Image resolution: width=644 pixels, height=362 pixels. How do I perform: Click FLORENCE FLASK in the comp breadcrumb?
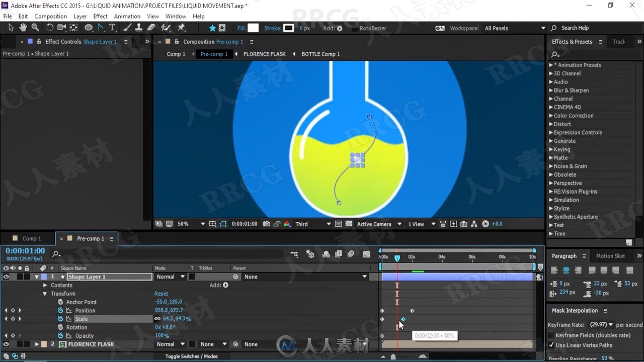click(265, 54)
